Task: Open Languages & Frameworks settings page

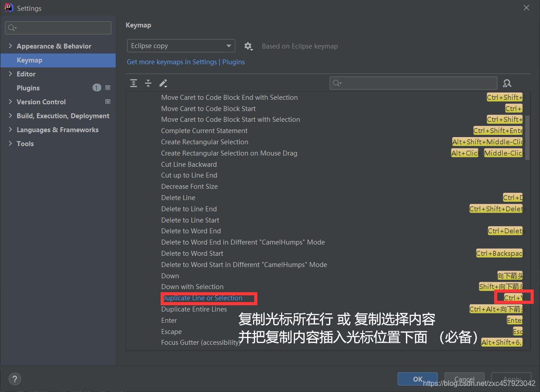Action: click(x=58, y=130)
